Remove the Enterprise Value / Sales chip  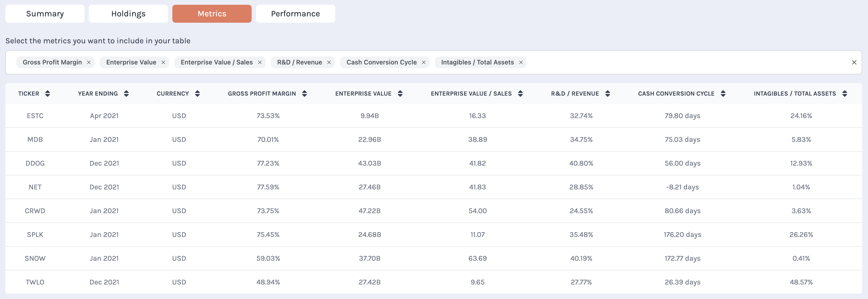click(260, 62)
